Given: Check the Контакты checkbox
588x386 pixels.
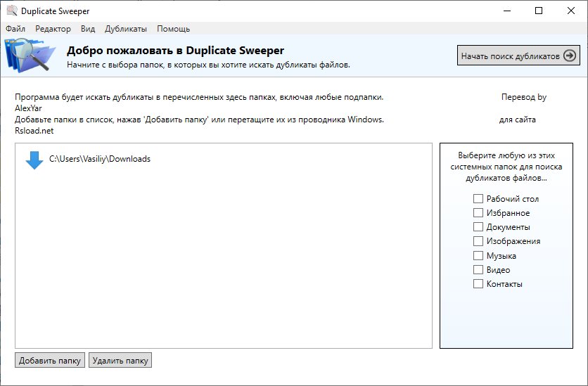Looking at the screenshot, I should 478,283.
